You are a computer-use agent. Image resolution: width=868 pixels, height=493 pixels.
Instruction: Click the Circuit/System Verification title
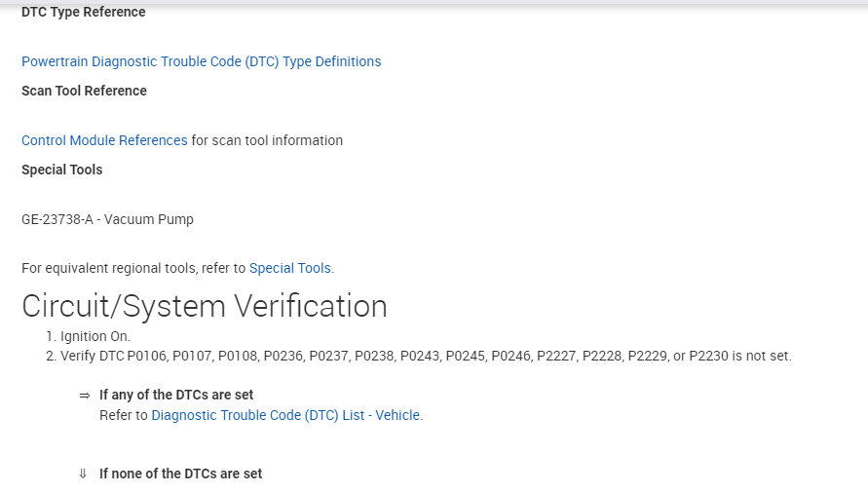coord(205,306)
